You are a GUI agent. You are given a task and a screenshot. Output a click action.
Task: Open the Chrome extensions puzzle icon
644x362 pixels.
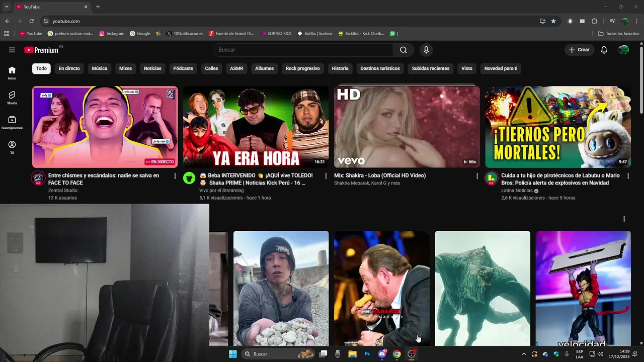tap(594, 21)
